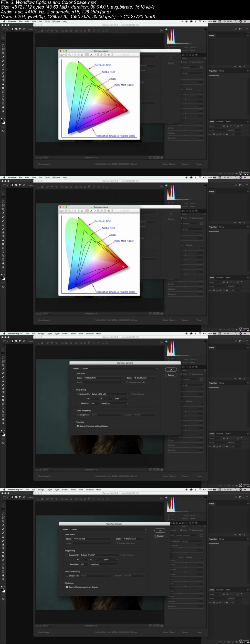Toggle Camera Raw full screen icon, 00:02:26 frame

pos(162,343)
